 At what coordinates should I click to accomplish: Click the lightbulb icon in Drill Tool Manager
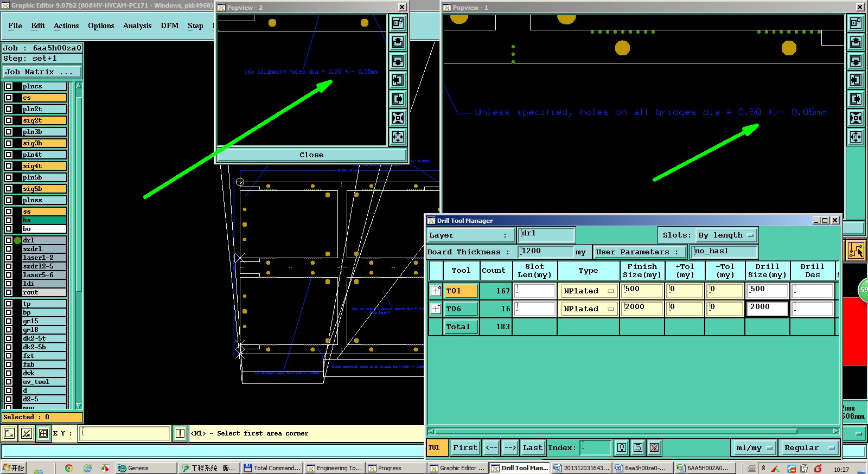622,447
